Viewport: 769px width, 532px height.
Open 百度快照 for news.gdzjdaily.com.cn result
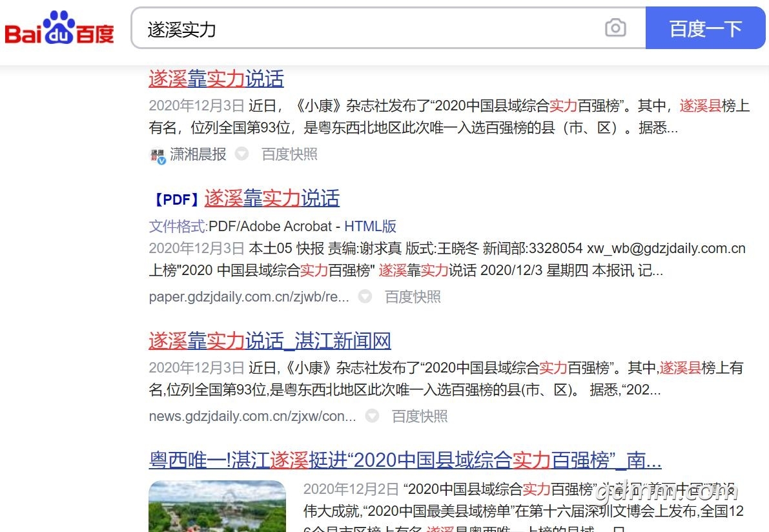(419, 416)
